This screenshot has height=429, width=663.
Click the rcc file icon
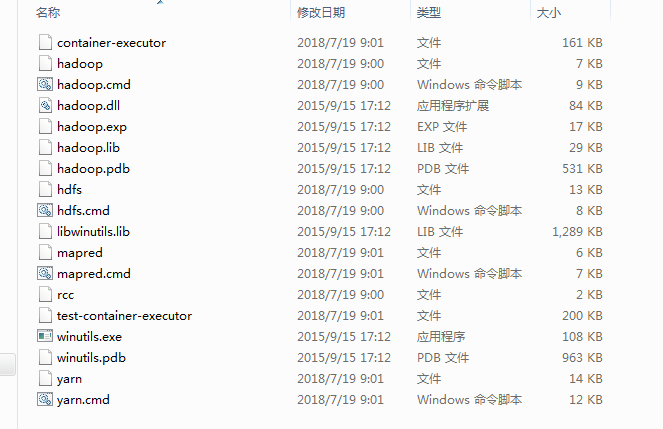pos(44,295)
